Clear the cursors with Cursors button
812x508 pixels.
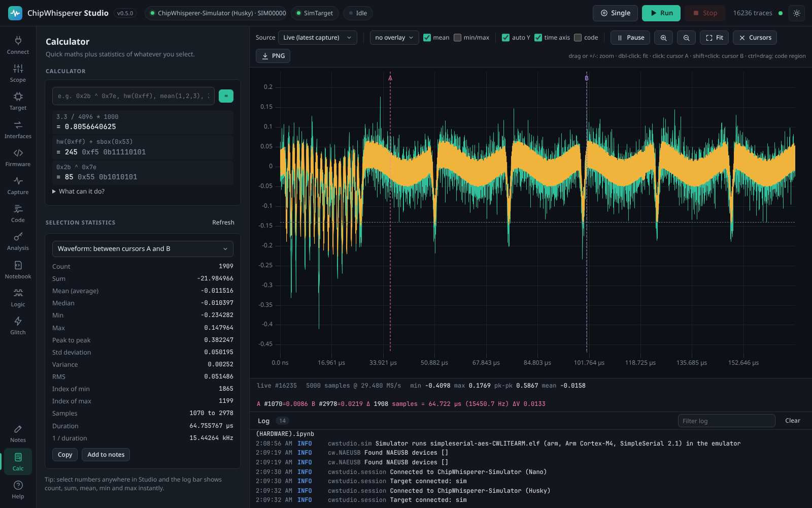[x=755, y=38]
